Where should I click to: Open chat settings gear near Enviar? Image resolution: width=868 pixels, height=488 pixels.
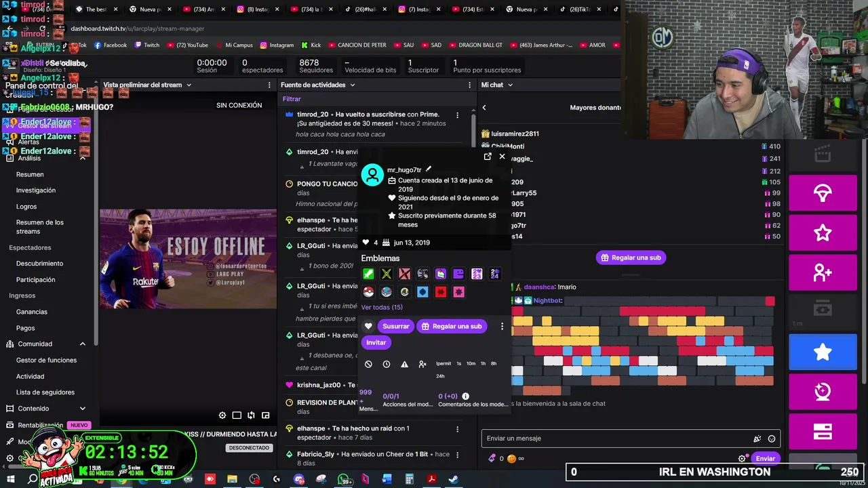coord(743,458)
